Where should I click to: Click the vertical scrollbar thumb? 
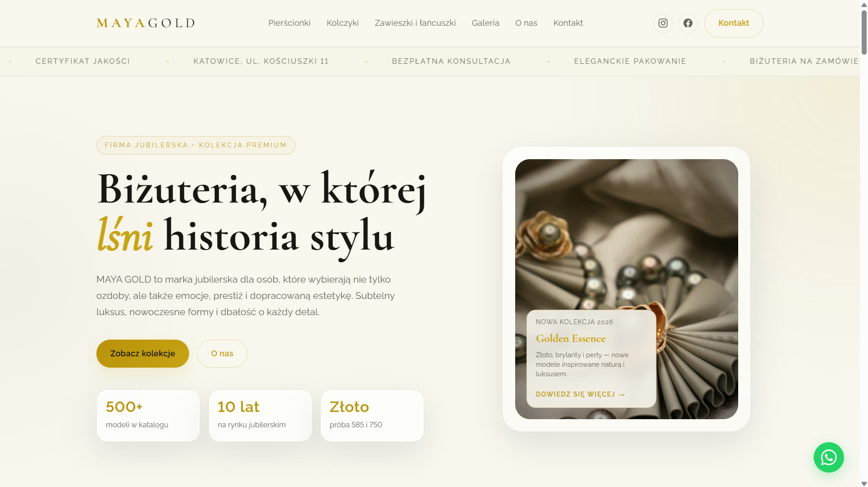(863, 32)
